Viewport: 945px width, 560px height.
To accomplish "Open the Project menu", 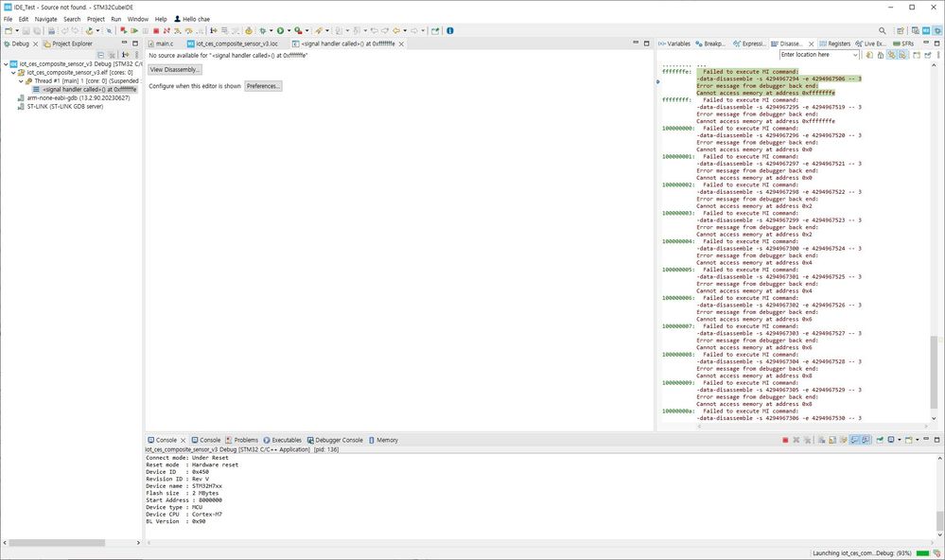I will point(96,19).
